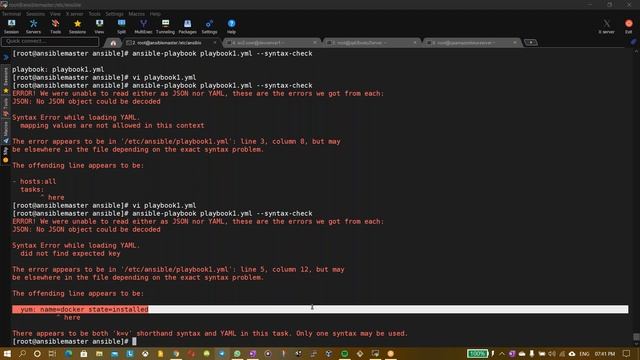This screenshot has width=640, height=360.
Task: Click the Cortana circle taskbar icon
Action: coord(37,353)
